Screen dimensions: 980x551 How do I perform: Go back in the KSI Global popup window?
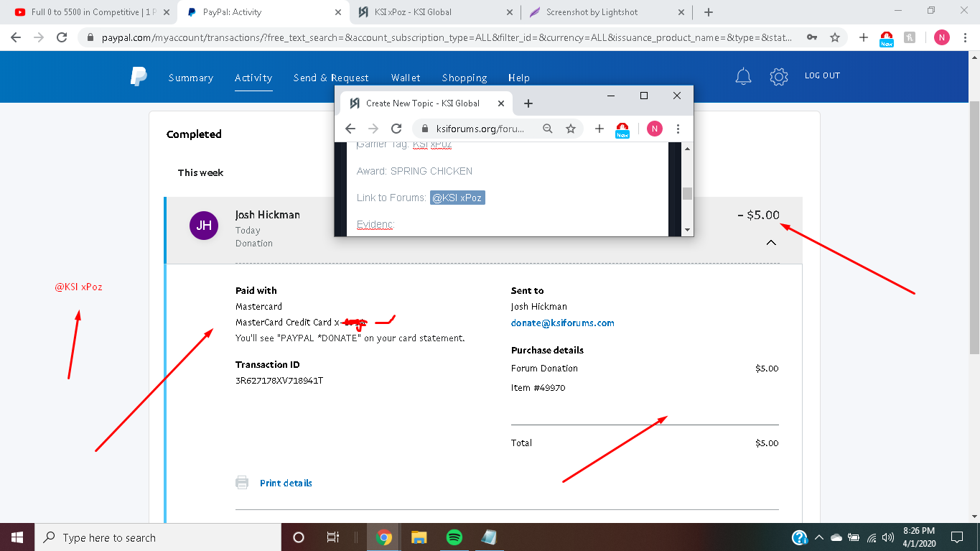[x=350, y=129]
